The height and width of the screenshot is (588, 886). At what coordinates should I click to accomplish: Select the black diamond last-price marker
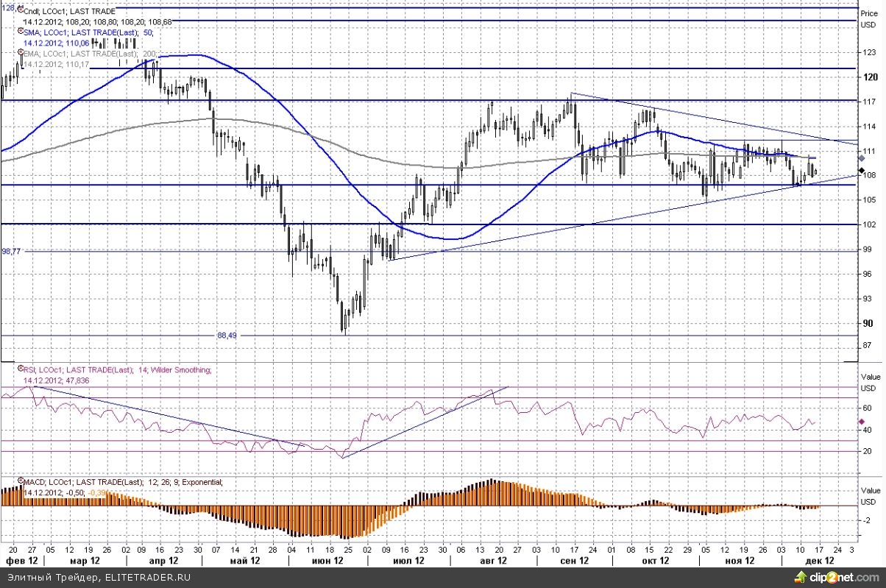click(x=862, y=171)
